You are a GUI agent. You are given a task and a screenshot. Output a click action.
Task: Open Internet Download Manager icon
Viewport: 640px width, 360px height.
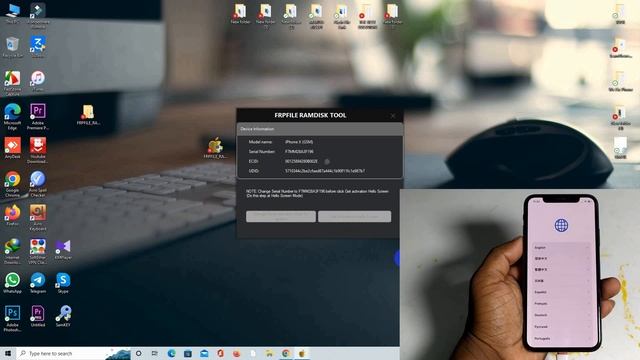tap(13, 251)
